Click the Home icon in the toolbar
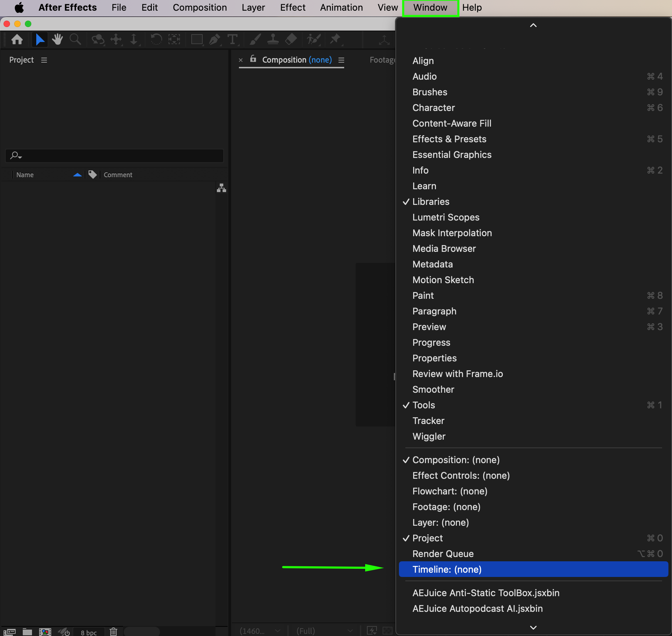Screen dimensions: 672x636 coord(17,39)
